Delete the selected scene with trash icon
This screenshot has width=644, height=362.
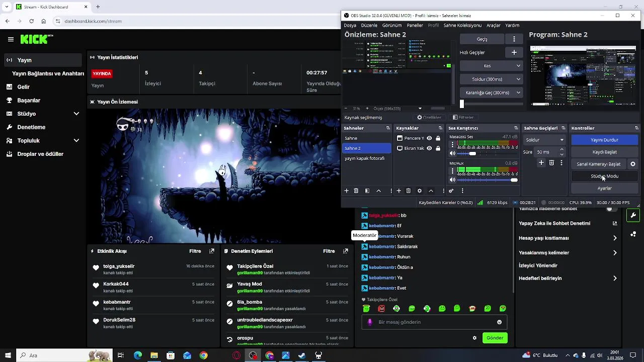pos(356,191)
